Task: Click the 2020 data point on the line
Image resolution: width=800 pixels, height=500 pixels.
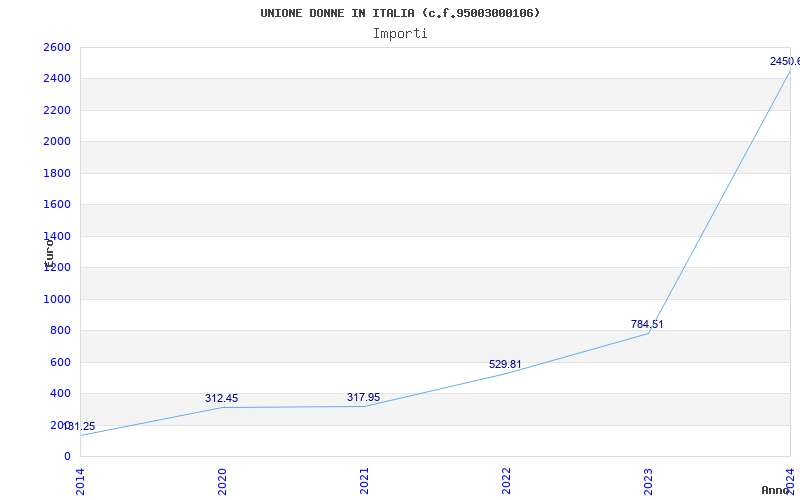Action: coord(222,407)
